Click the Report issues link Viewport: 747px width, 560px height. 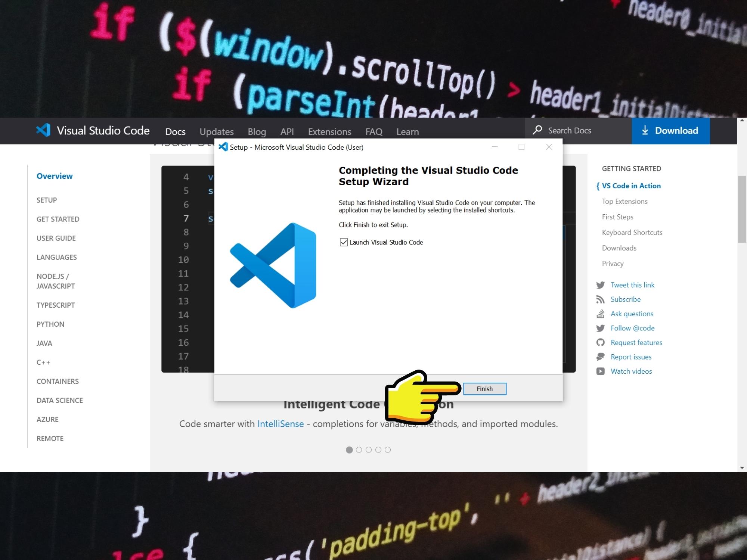[631, 357]
